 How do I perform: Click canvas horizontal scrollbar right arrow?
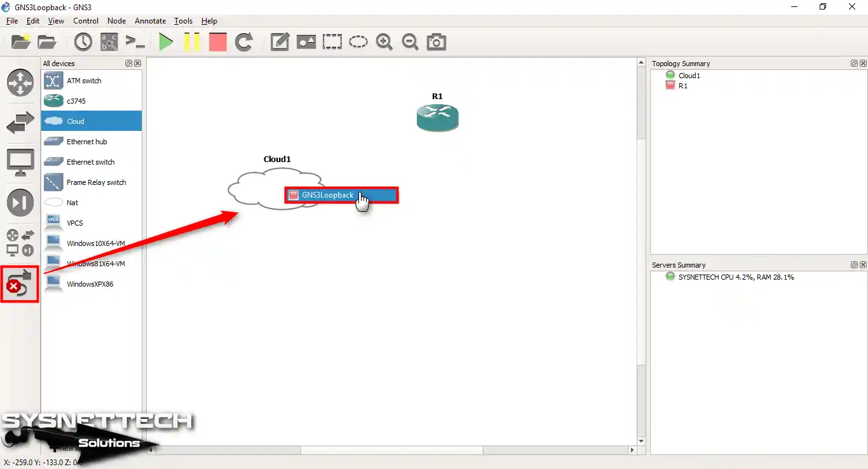pos(632,451)
